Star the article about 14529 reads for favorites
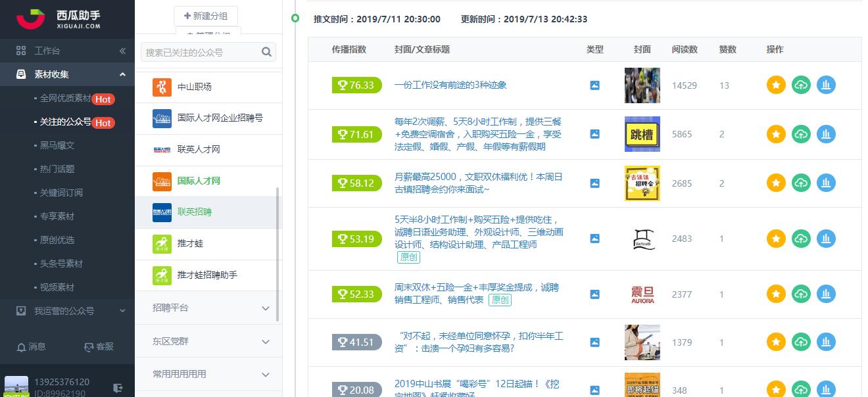The width and height of the screenshot is (868, 397). pyautogui.click(x=776, y=85)
